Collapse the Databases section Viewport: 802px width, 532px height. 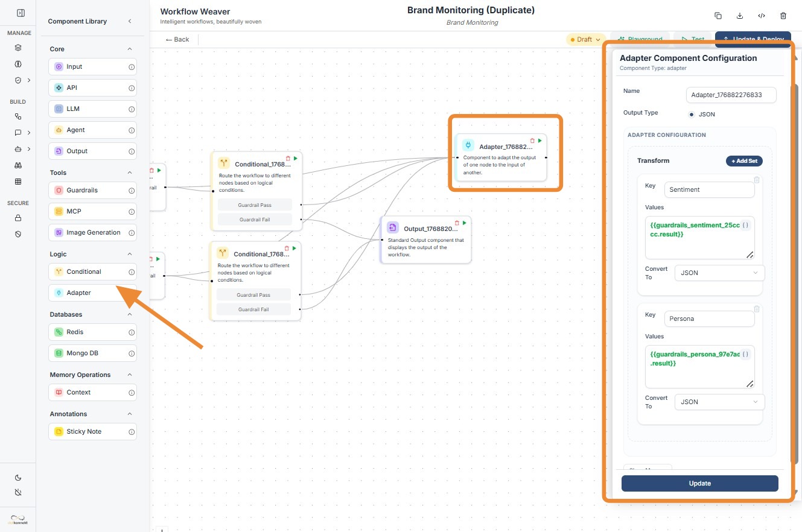click(129, 314)
